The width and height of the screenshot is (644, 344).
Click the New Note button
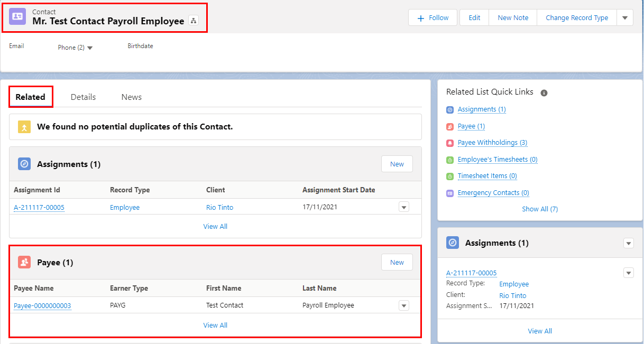(513, 17)
